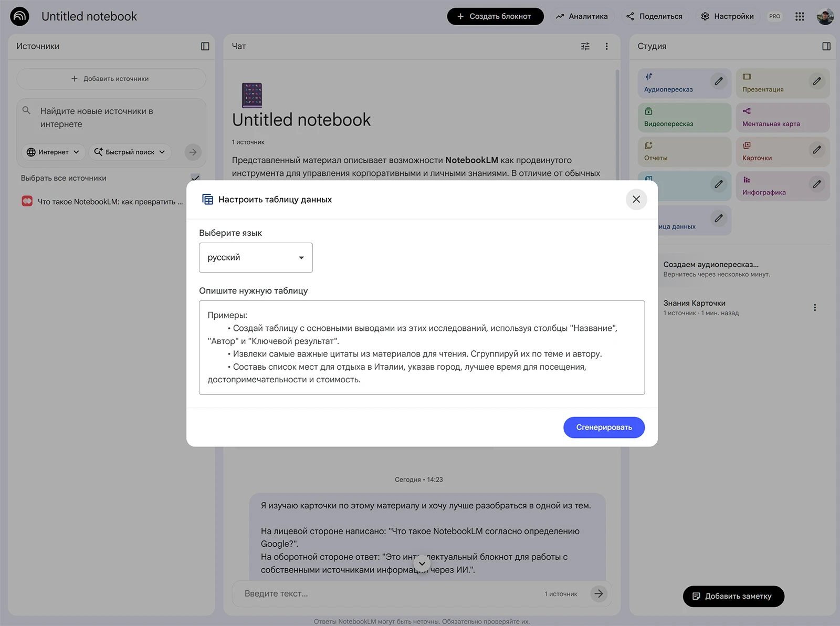Click the pencil icon on the Презентация tile
The height and width of the screenshot is (626, 840).
[817, 81]
